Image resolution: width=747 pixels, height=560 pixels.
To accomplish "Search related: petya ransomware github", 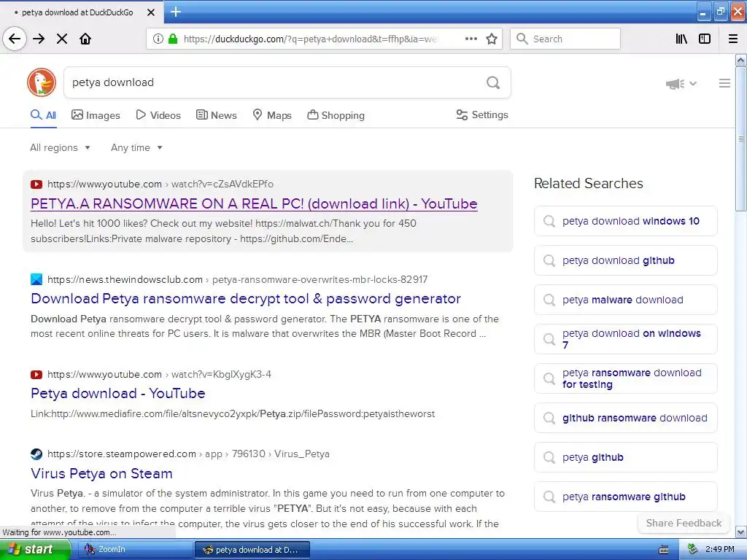I will 625,497.
